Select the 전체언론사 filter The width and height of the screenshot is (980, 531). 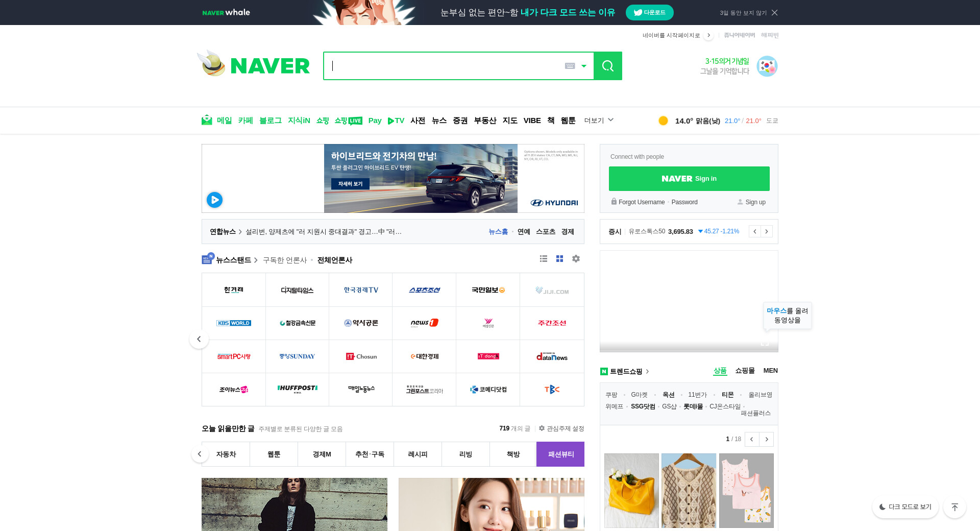[x=335, y=260]
